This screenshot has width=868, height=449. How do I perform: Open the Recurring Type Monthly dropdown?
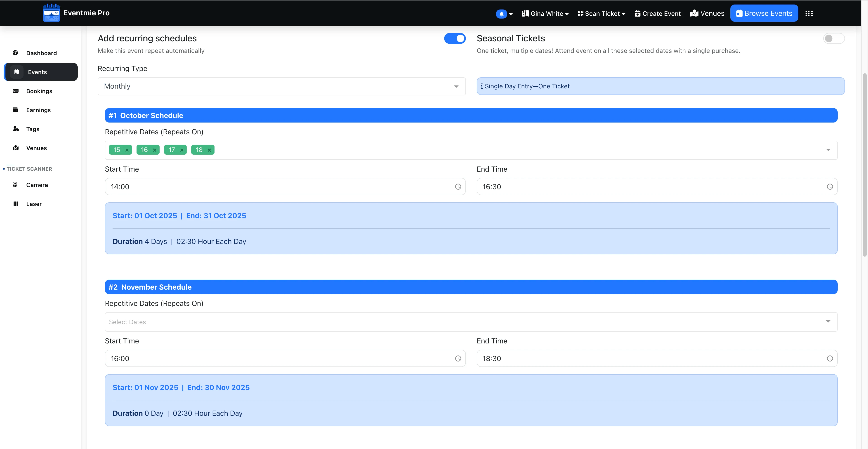[281, 86]
